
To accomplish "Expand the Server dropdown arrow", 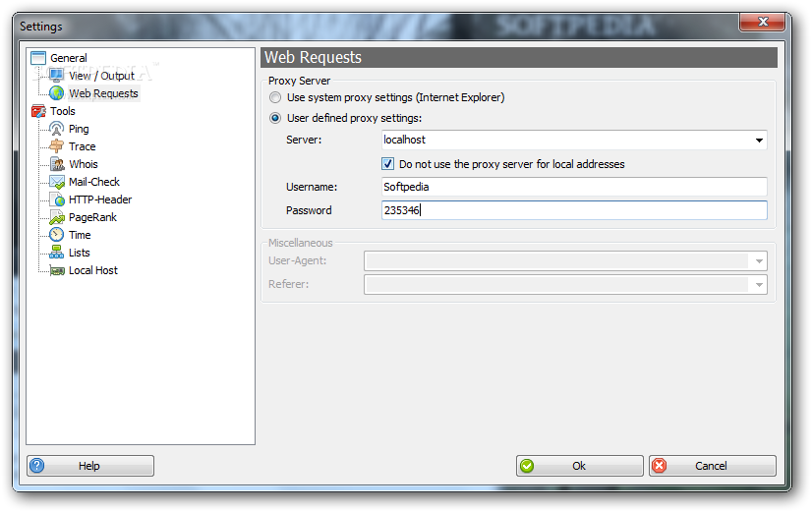I will (x=759, y=140).
